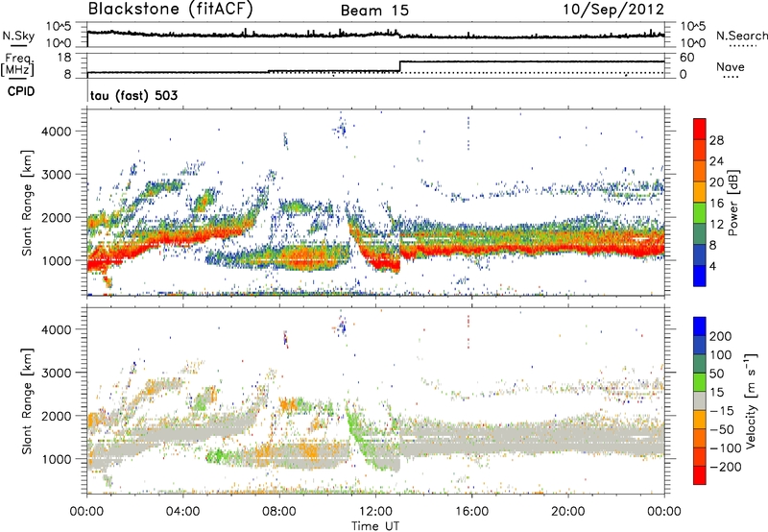The width and height of the screenshot is (768, 532).
Task: Click the red top of power color bar
Action: tap(700, 130)
